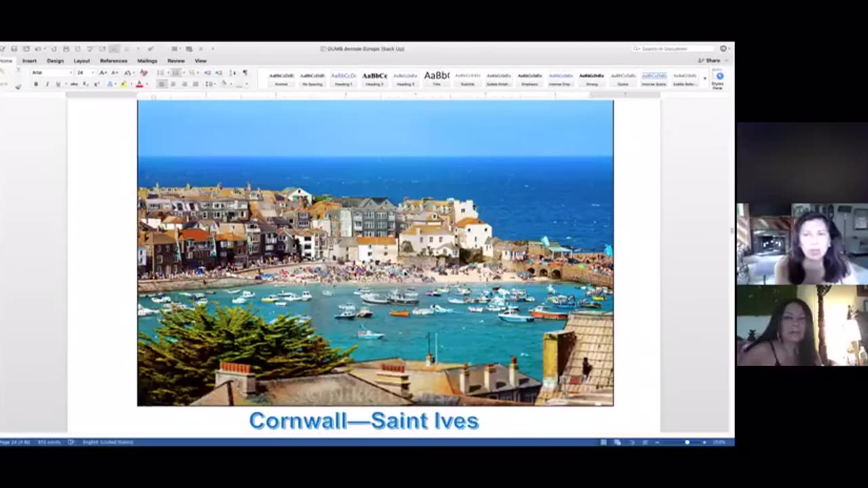Increase the paragraph indent
The image size is (868, 488).
pos(218,73)
